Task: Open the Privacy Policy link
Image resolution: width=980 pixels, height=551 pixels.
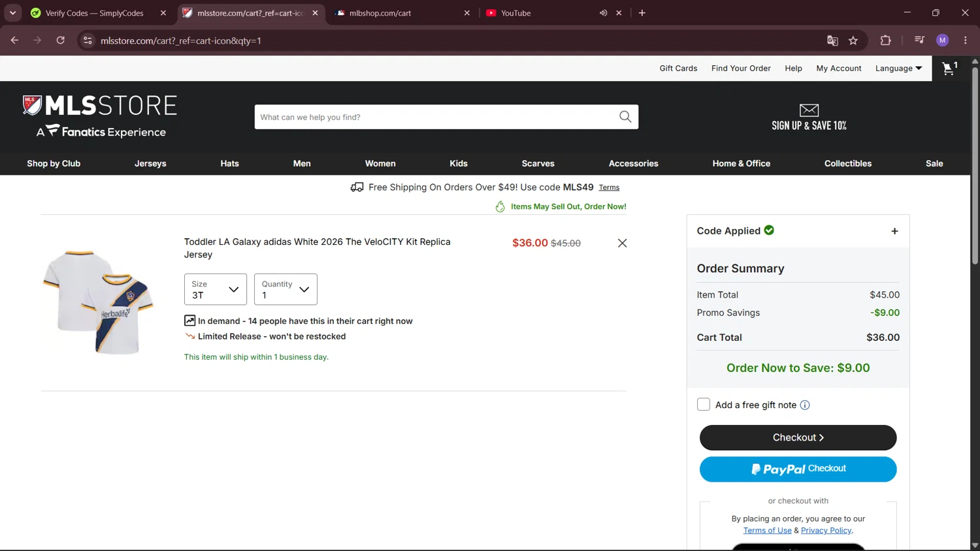Action: pos(826,530)
